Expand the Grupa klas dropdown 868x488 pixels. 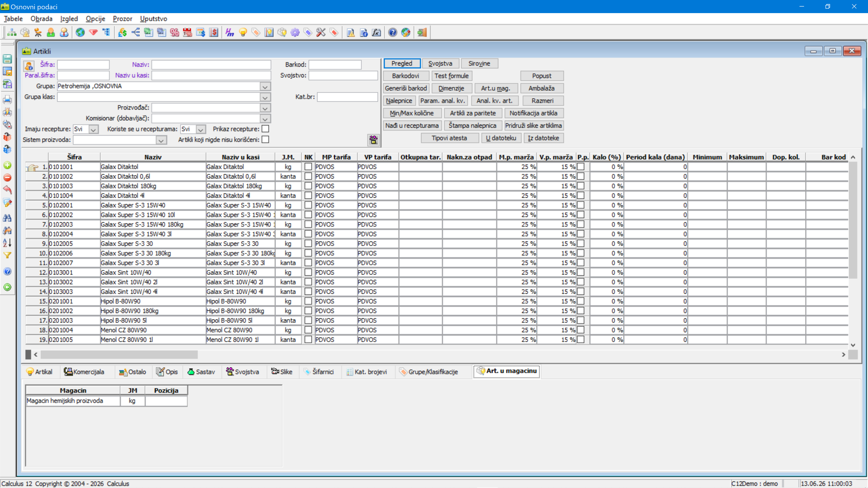point(265,97)
